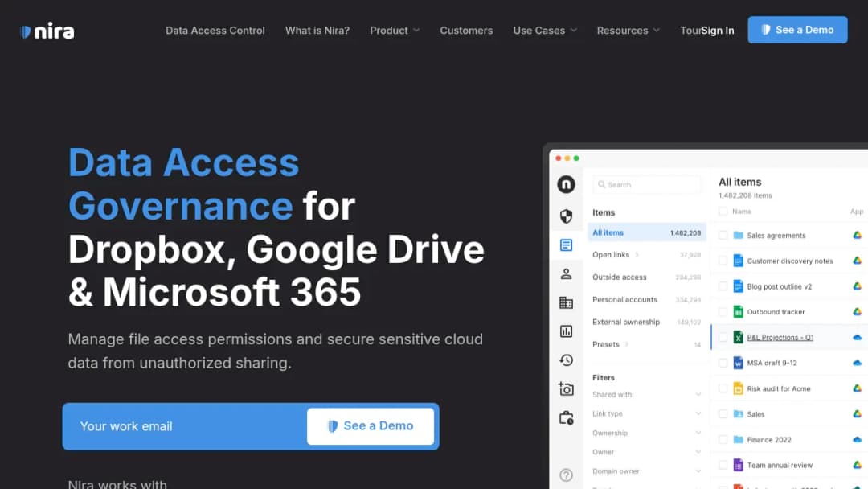Viewport: 868px width, 489px height.
Task: Click the history clock icon in app sidebar
Action: tap(566, 360)
